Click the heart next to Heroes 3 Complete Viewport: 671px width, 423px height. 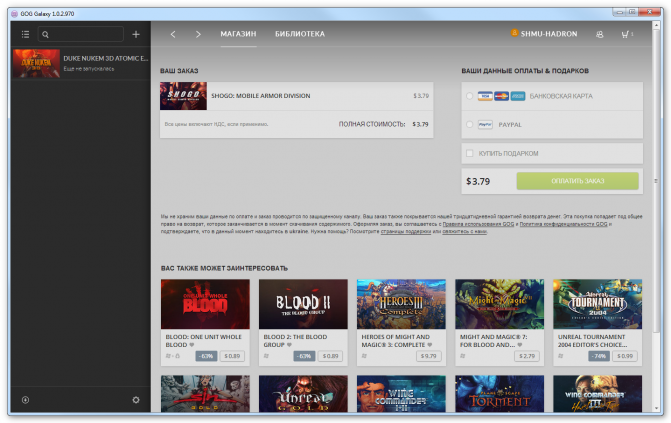(430, 345)
